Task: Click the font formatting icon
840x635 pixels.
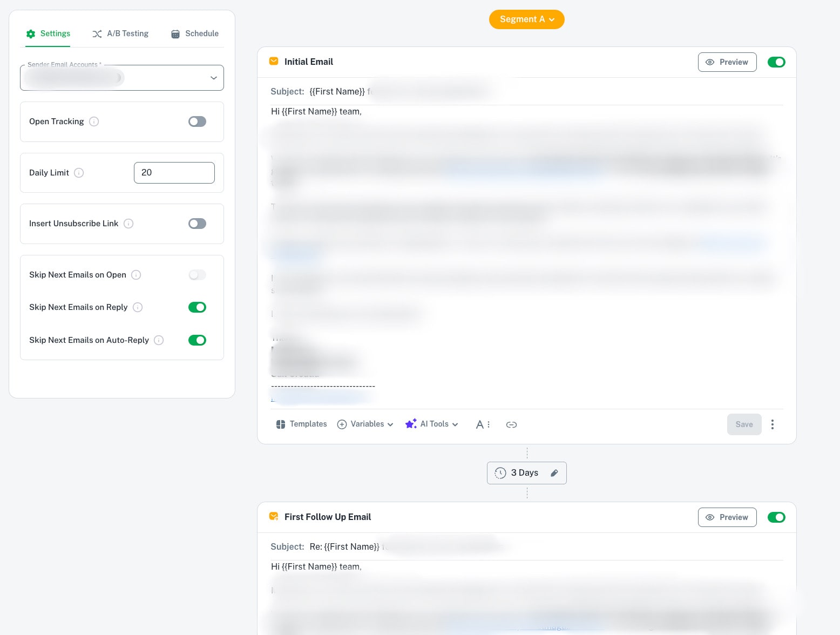Action: pos(479,424)
